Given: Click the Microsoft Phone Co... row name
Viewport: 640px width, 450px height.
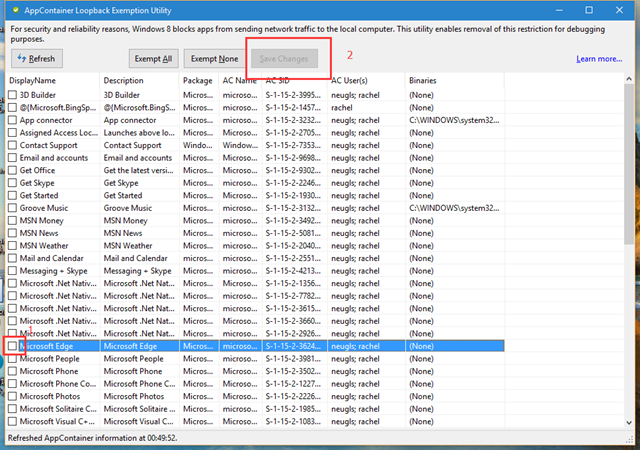Looking at the screenshot, I should click(x=58, y=384).
